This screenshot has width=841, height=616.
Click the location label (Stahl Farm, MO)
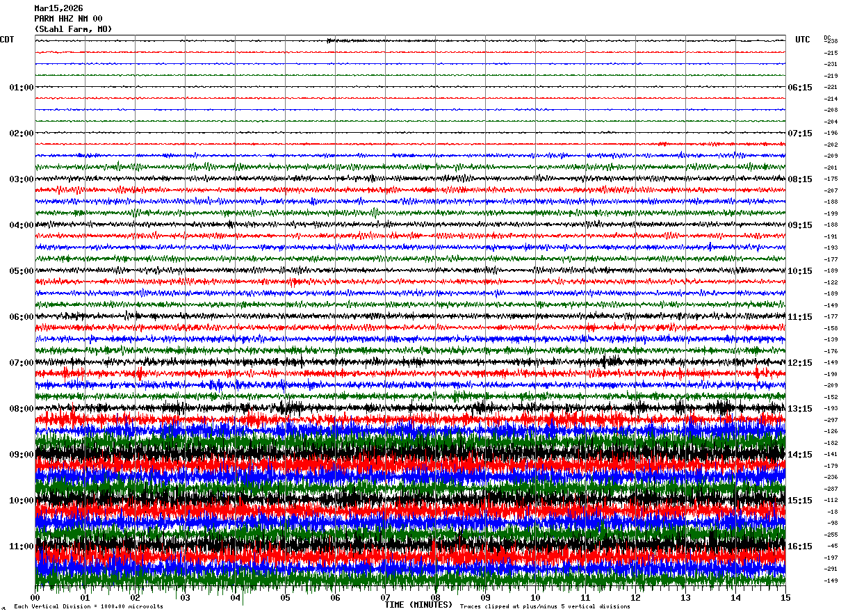(x=73, y=29)
